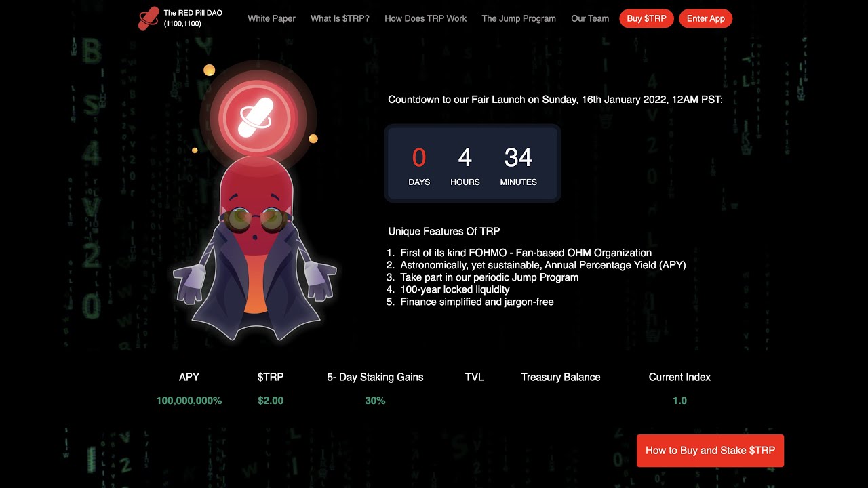
Task: Navigate to Our Team section
Action: coord(590,18)
